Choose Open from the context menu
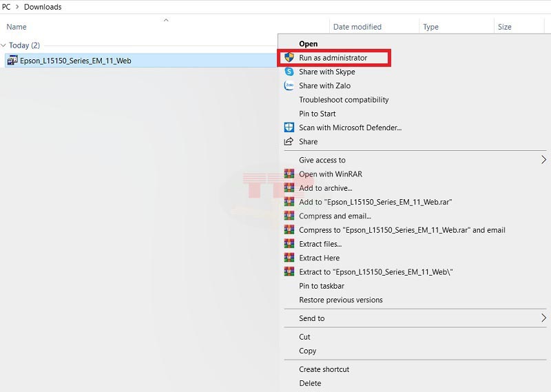551x392 pixels. click(308, 44)
